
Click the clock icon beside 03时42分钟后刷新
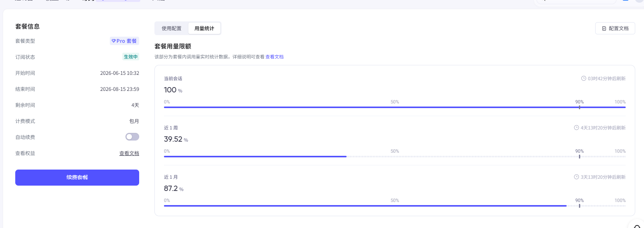pos(583,78)
